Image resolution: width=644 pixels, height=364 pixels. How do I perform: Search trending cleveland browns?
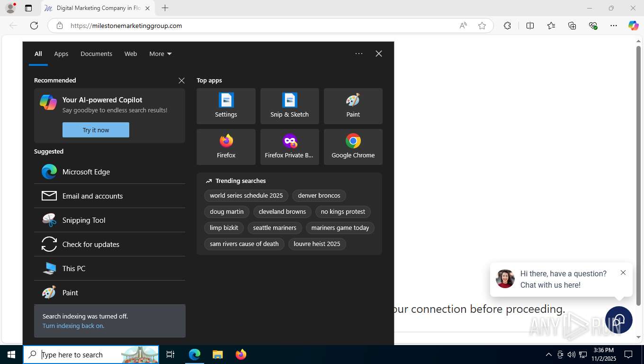[282, 211]
